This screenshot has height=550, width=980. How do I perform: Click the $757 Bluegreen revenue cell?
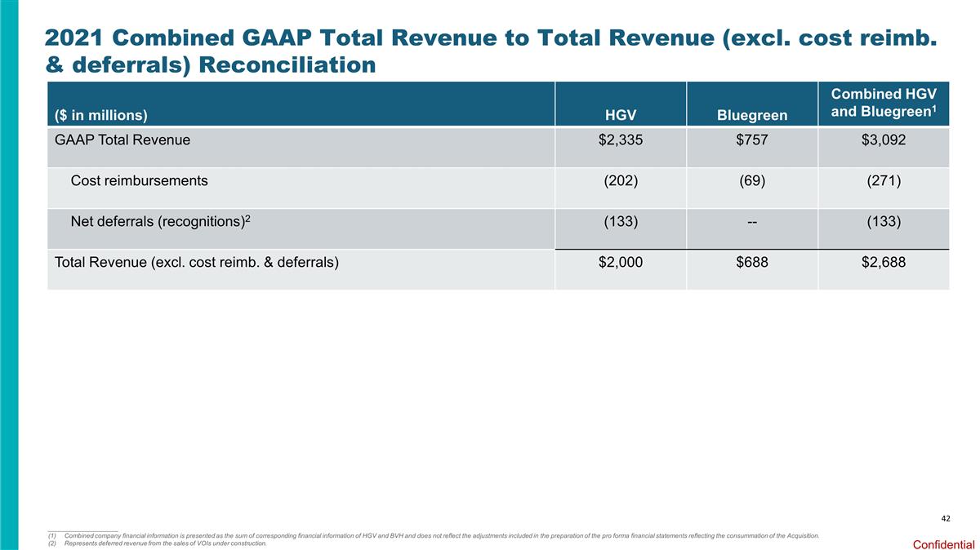(751, 140)
